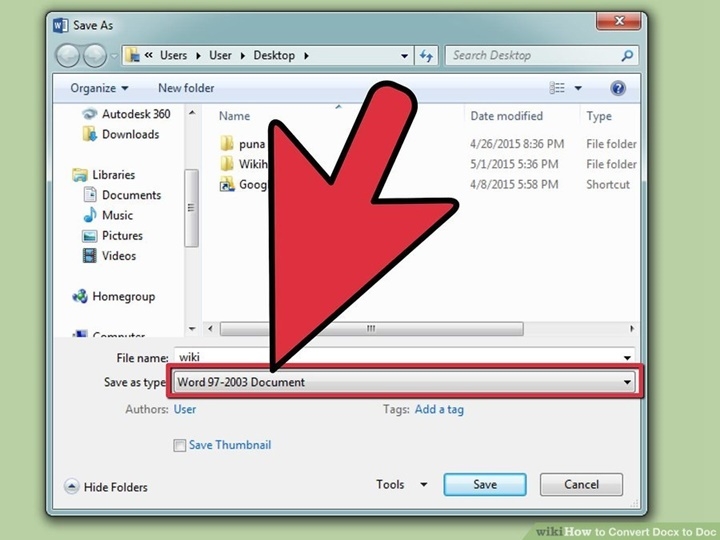Sort by the Type column header
This screenshot has width=720, height=540.
[x=599, y=116]
